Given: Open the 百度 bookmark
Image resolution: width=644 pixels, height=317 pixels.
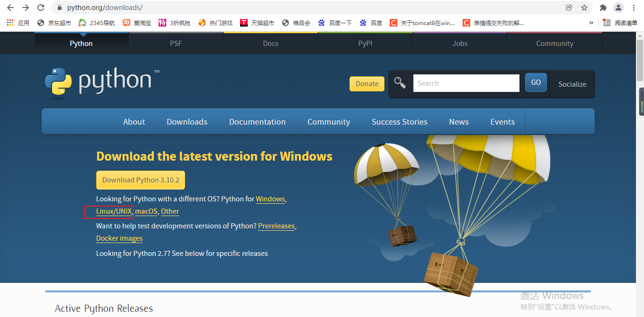Looking at the screenshot, I should tap(371, 23).
